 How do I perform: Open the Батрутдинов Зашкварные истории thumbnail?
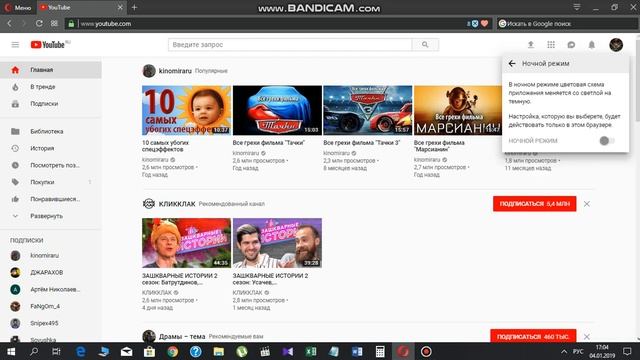(x=187, y=243)
